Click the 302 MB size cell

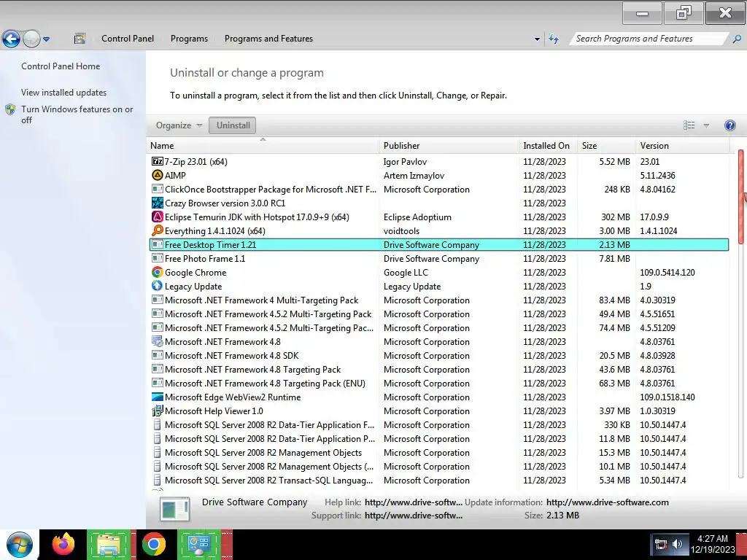tap(615, 217)
